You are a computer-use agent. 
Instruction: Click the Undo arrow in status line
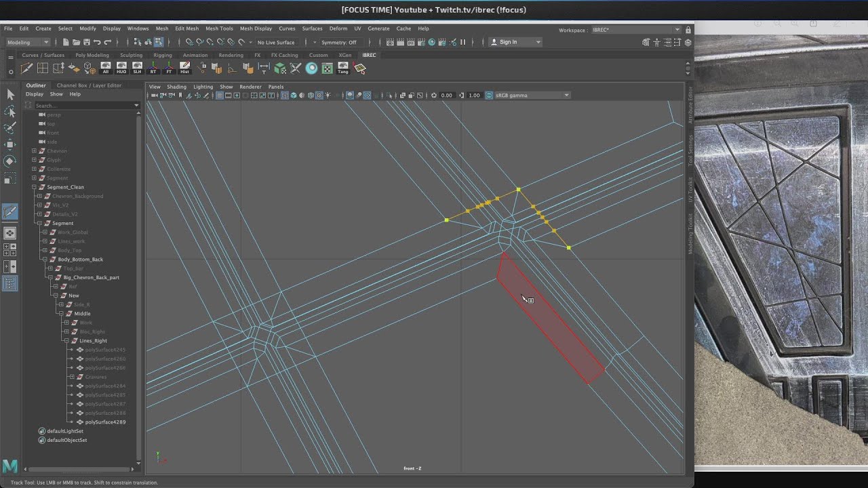[x=97, y=42]
